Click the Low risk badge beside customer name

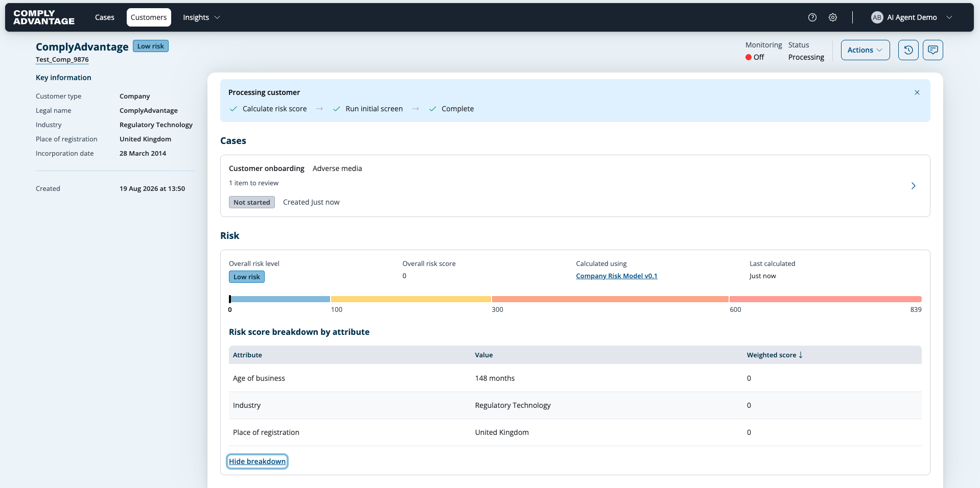(x=151, y=46)
